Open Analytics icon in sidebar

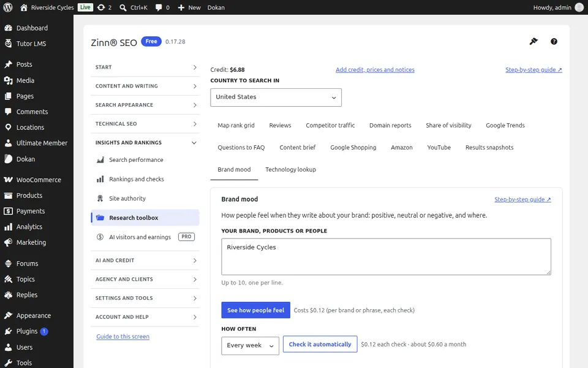[x=8, y=227]
